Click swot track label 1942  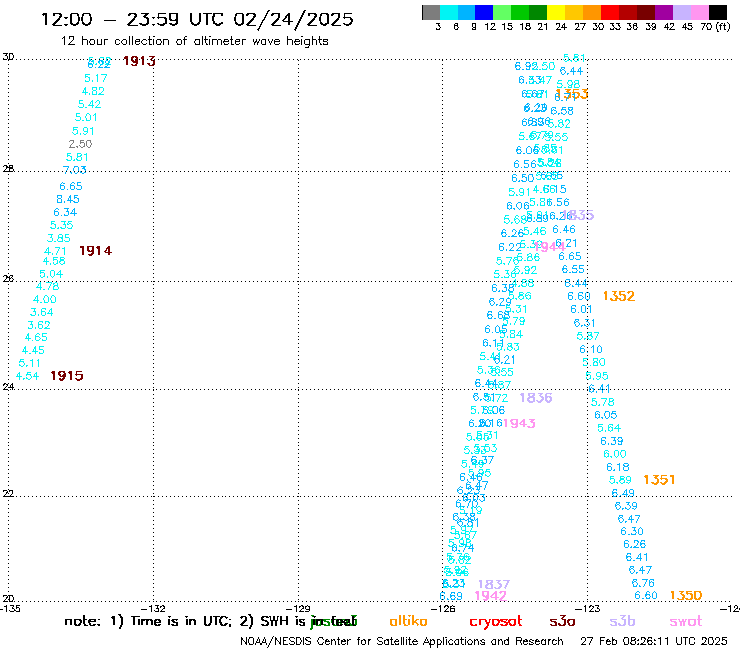(490, 596)
